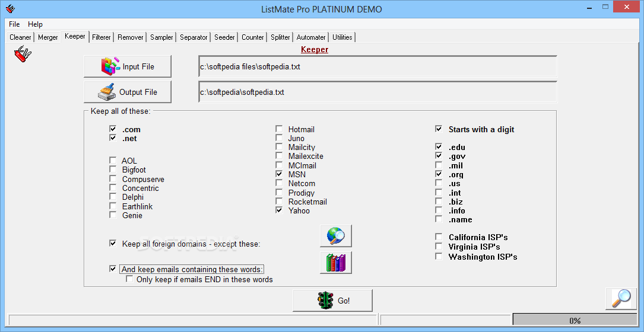Viewport: 644px width, 332px height.
Task: Check the Compuserve option
Action: click(113, 179)
